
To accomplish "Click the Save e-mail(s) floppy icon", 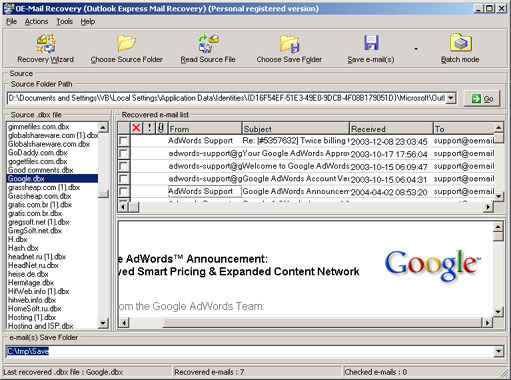I will (371, 43).
